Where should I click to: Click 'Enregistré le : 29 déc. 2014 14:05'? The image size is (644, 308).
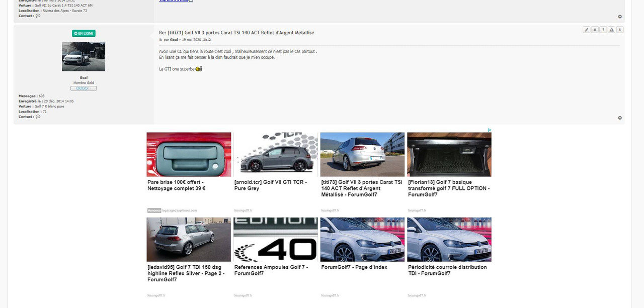pyautogui.click(x=46, y=101)
